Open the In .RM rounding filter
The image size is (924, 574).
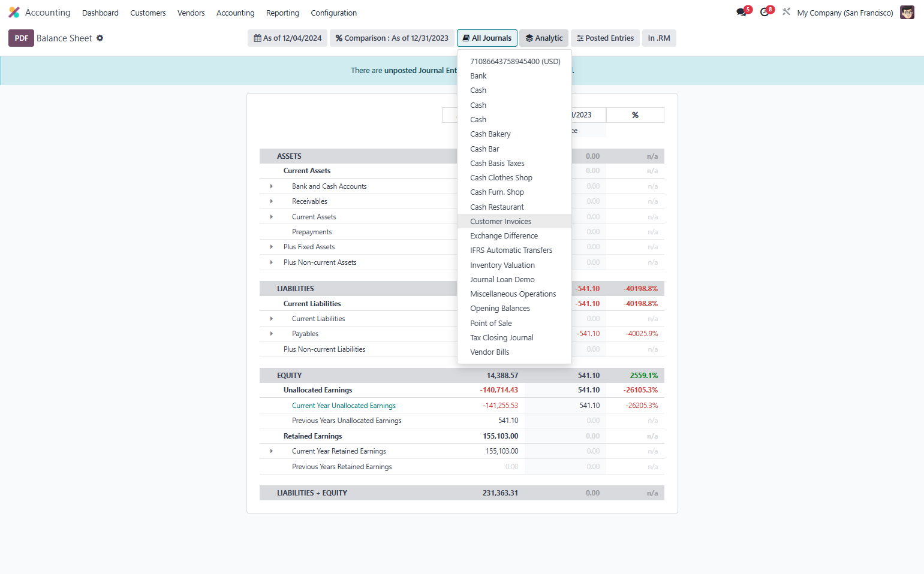click(x=659, y=38)
